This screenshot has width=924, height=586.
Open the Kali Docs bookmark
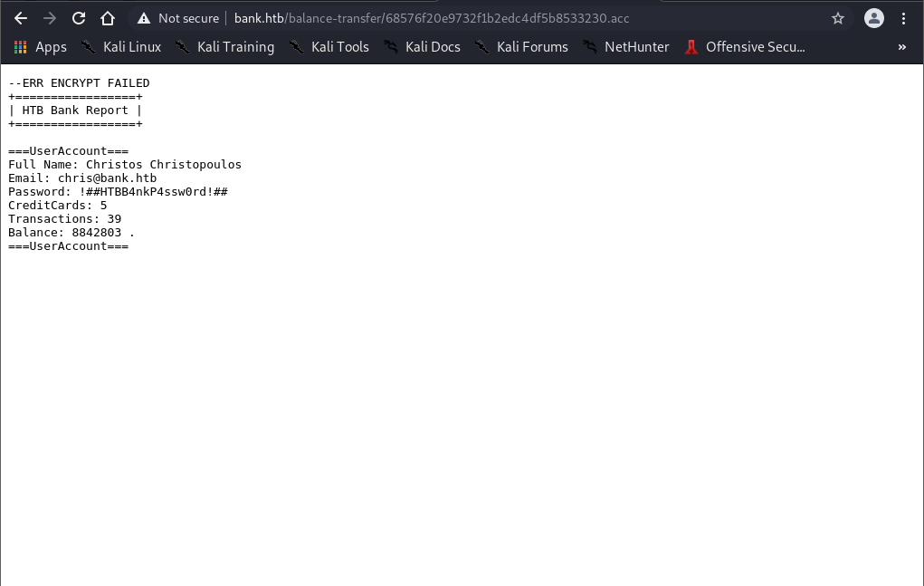pos(423,47)
